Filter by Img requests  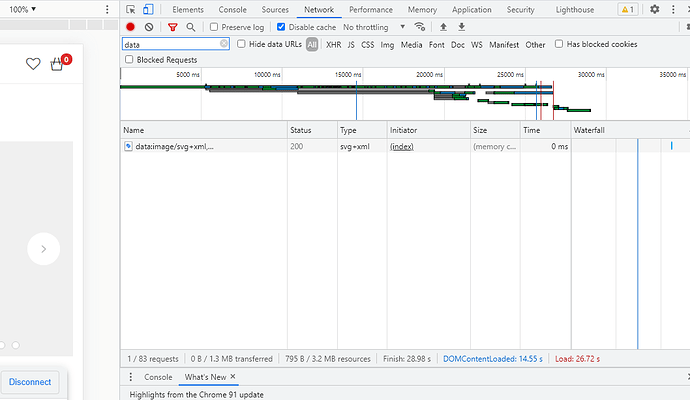(387, 44)
